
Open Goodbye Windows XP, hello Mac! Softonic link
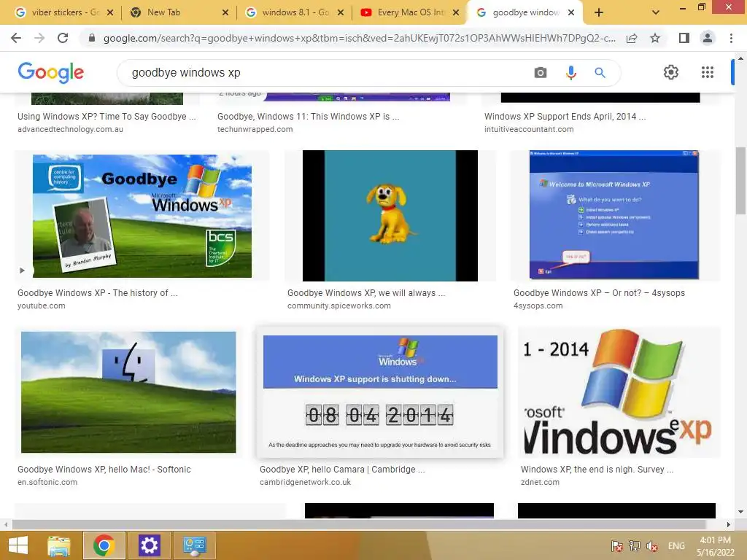(104, 469)
